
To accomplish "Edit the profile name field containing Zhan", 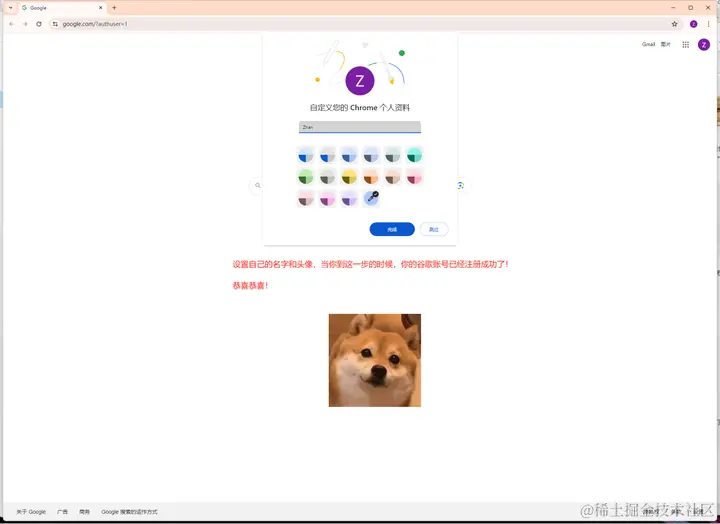I will [x=360, y=127].
